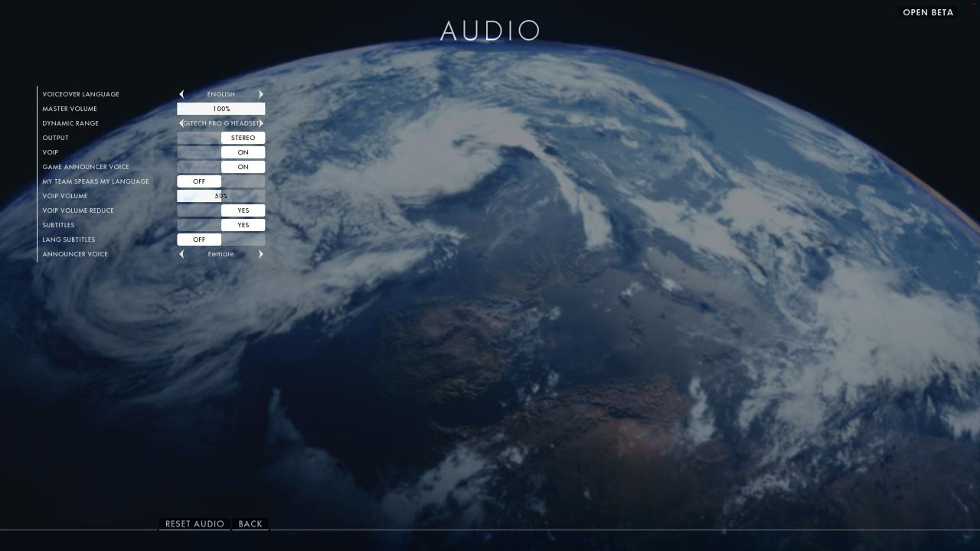Toggle the Output Stereo switch
The image size is (980, 551).
[221, 138]
